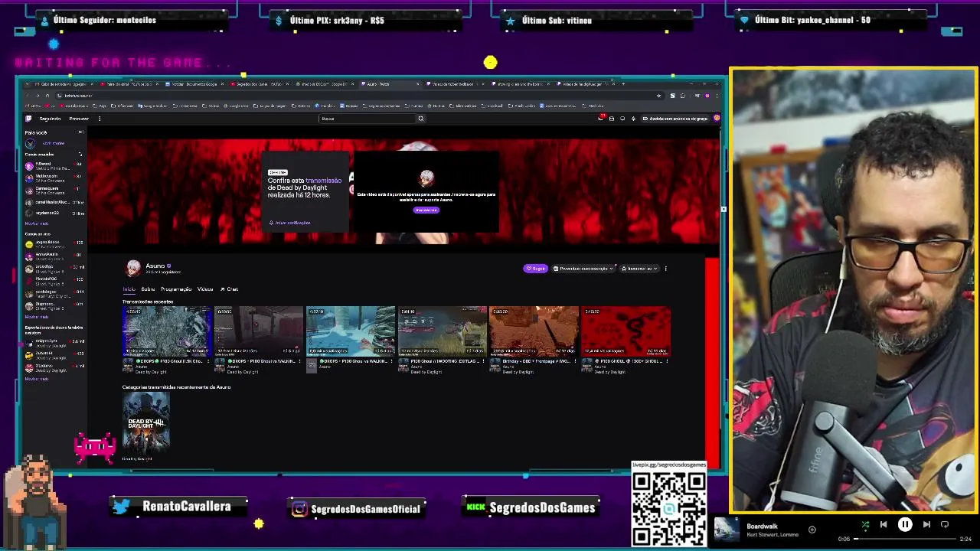Open the subscribe star dropdown
This screenshot has width=980, height=551.
pyautogui.click(x=639, y=269)
